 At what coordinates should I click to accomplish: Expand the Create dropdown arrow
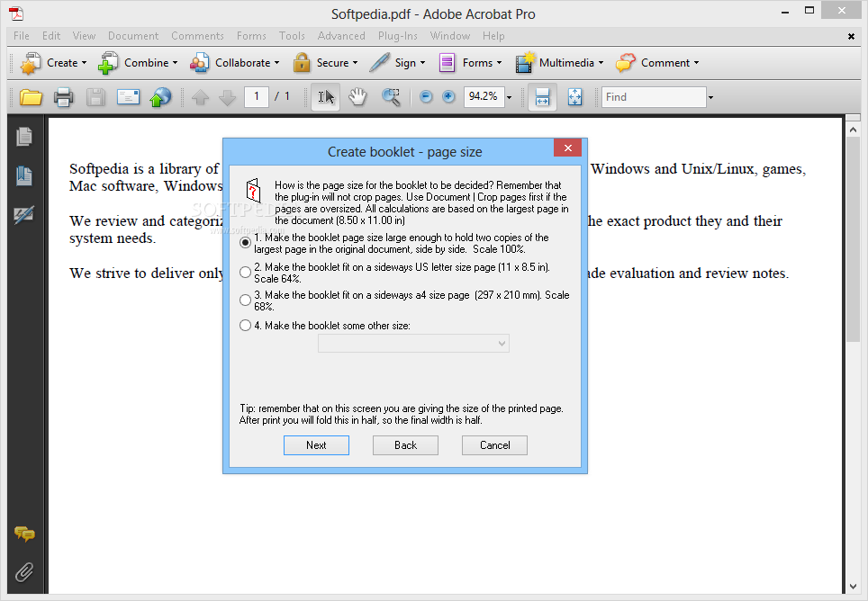(84, 63)
